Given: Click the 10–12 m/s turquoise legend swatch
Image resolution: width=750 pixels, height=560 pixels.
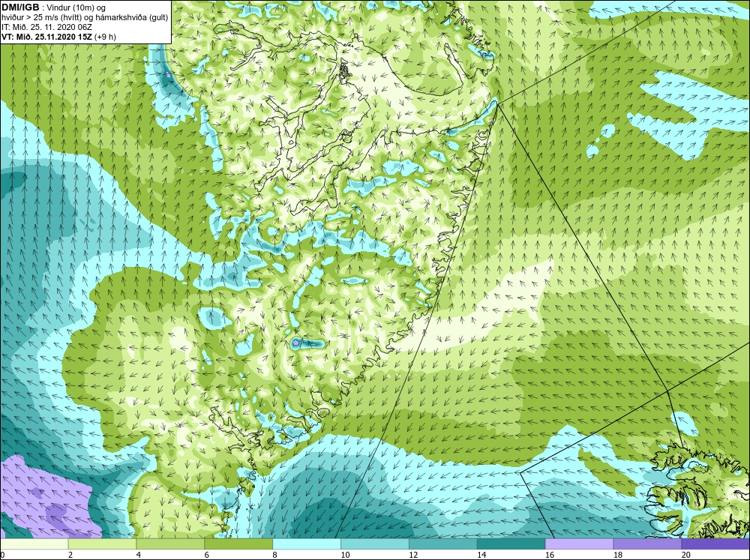Looking at the screenshot, I should [x=374, y=544].
